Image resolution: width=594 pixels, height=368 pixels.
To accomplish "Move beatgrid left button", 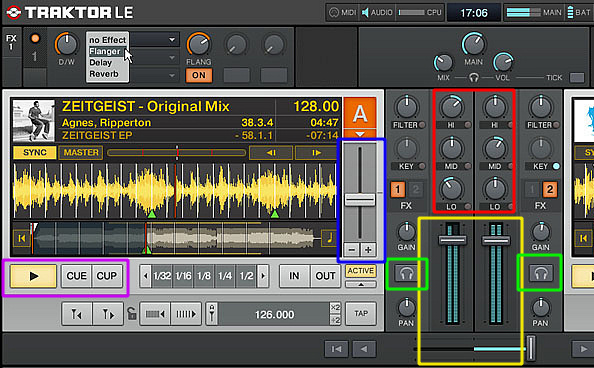I will 155,314.
